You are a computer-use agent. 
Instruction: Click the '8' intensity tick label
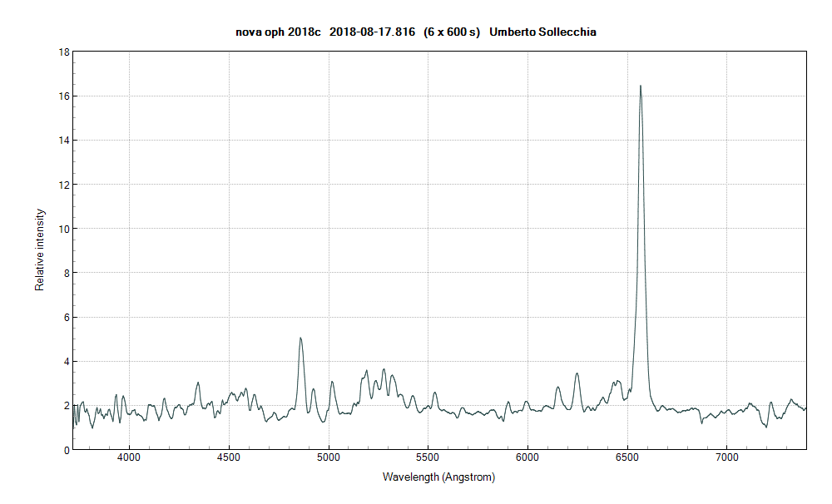pos(66,271)
